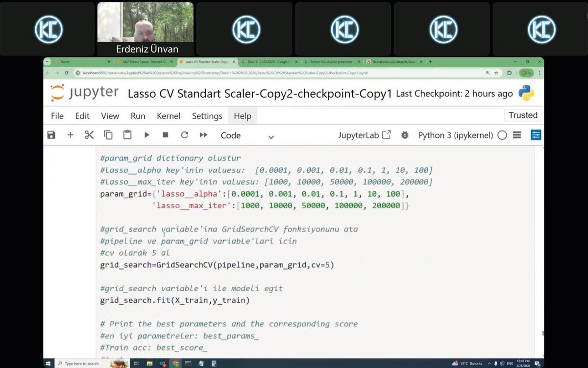Click the Python logo icon
Viewport: 588px width, 368px height.
pos(526,93)
